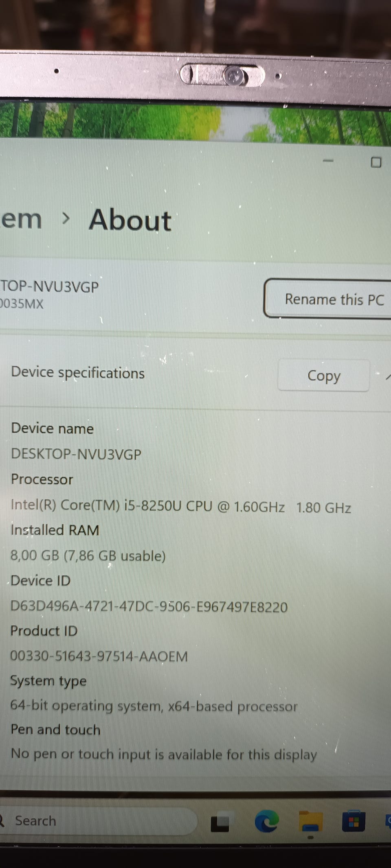Viewport: 391px width, 868px height.
Task: Click the DESKTOP-NVU3VGP device name value
Action: point(76,454)
